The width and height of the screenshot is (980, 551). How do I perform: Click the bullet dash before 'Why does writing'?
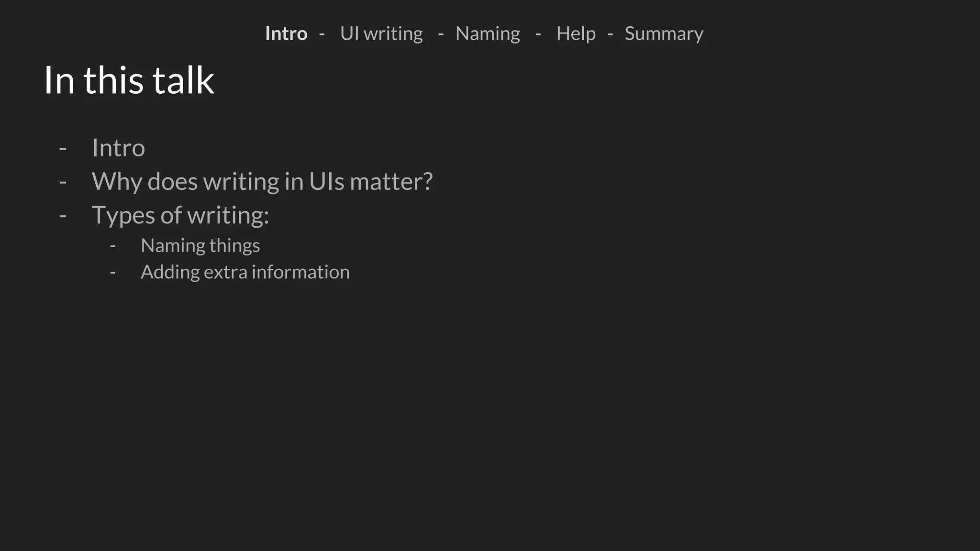click(x=63, y=182)
